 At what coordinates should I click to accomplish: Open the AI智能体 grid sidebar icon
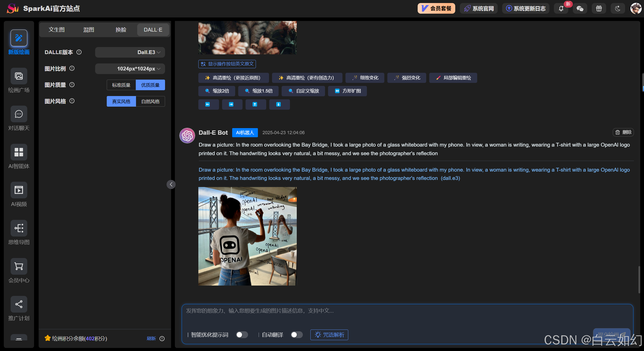point(19,152)
